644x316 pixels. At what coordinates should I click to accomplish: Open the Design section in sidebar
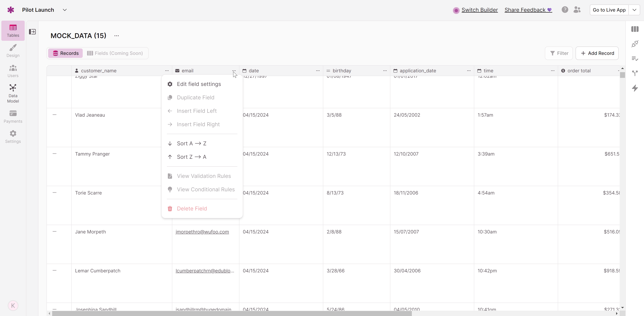[13, 51]
